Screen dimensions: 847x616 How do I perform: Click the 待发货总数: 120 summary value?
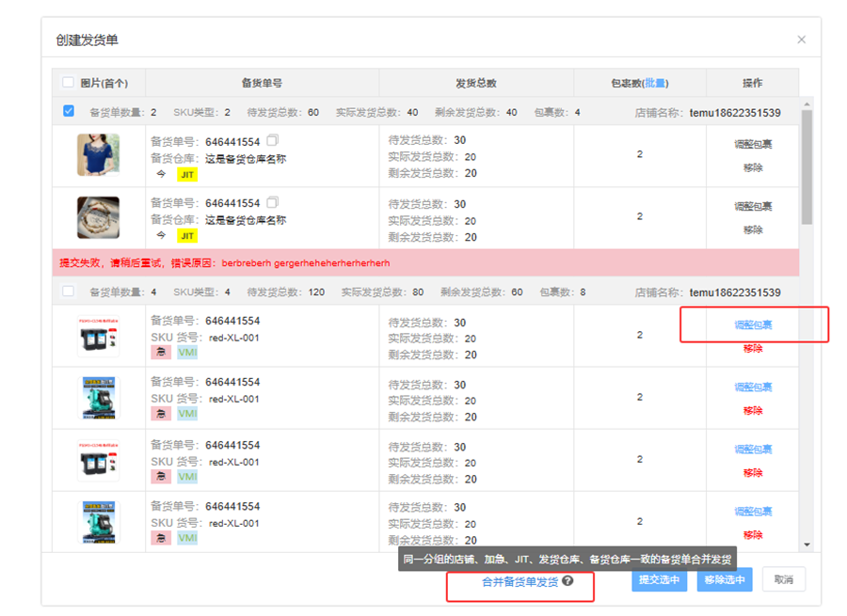pos(286,292)
